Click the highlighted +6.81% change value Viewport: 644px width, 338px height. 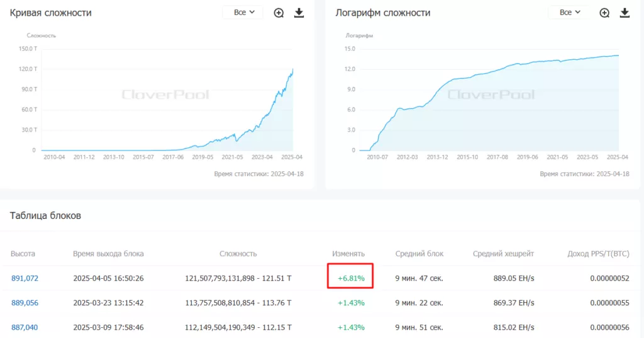pyautogui.click(x=351, y=278)
